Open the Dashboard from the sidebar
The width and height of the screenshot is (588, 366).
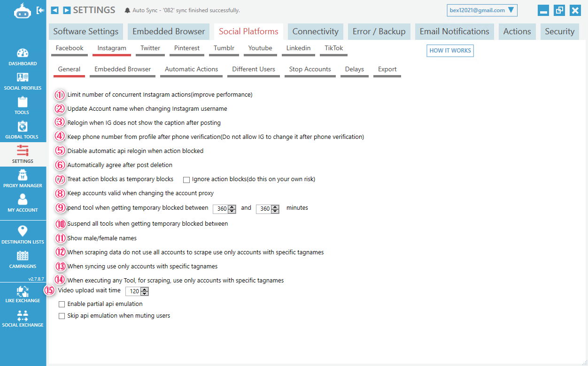pos(23,57)
